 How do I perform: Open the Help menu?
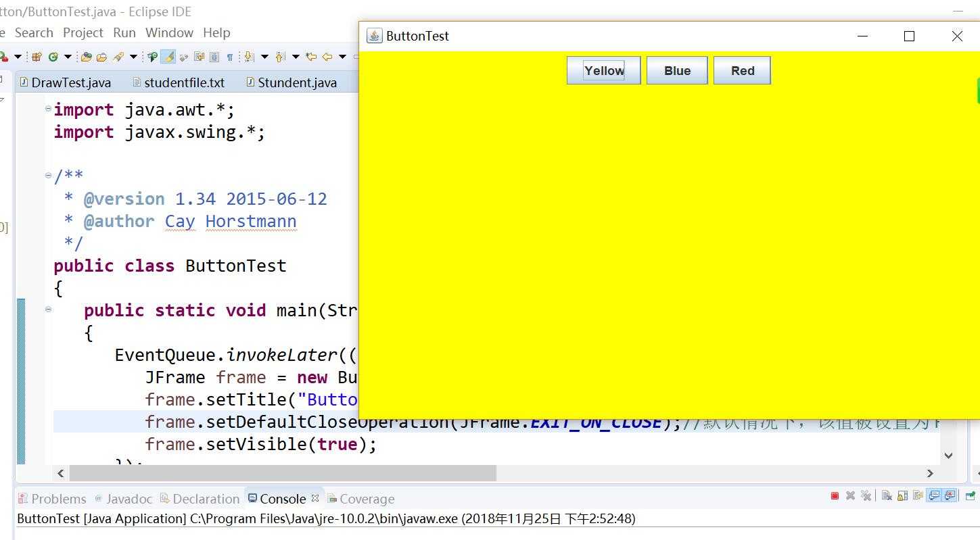tap(216, 32)
